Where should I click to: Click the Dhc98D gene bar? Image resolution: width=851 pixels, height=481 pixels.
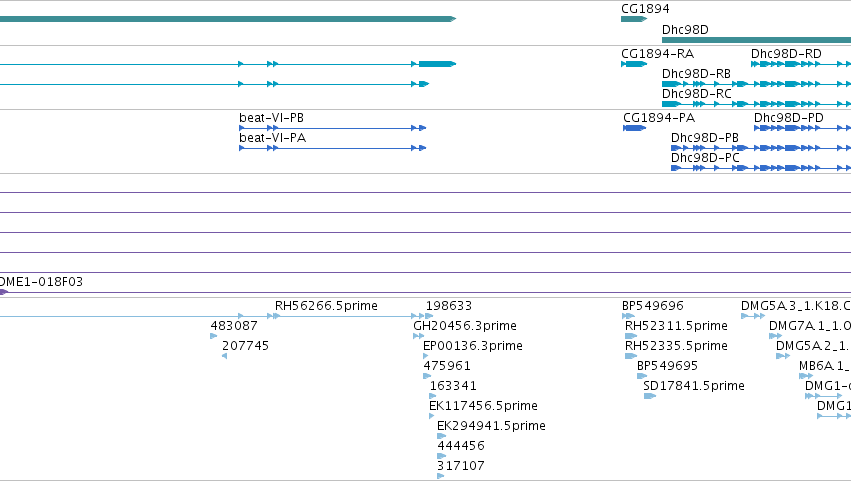(756, 40)
